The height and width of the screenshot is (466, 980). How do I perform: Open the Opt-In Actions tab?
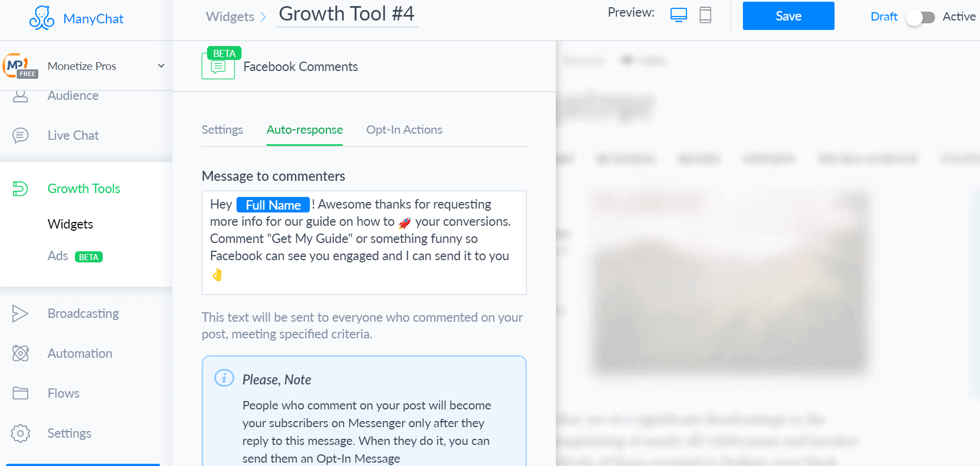404,130
